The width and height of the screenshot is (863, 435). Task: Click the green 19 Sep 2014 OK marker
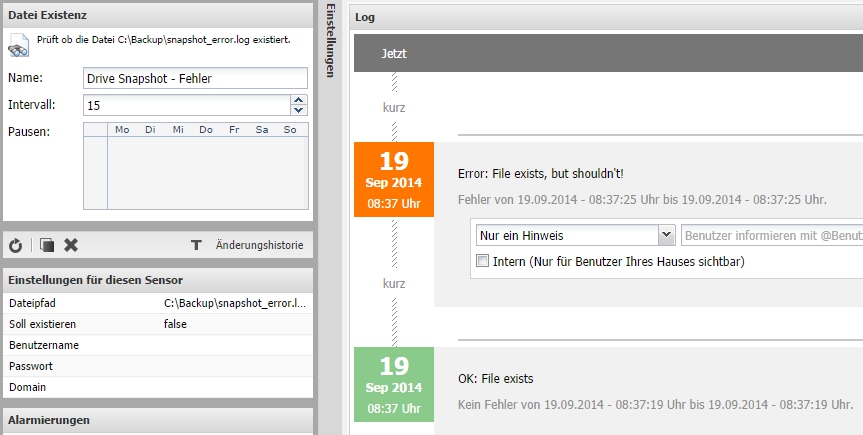pyautogui.click(x=394, y=385)
